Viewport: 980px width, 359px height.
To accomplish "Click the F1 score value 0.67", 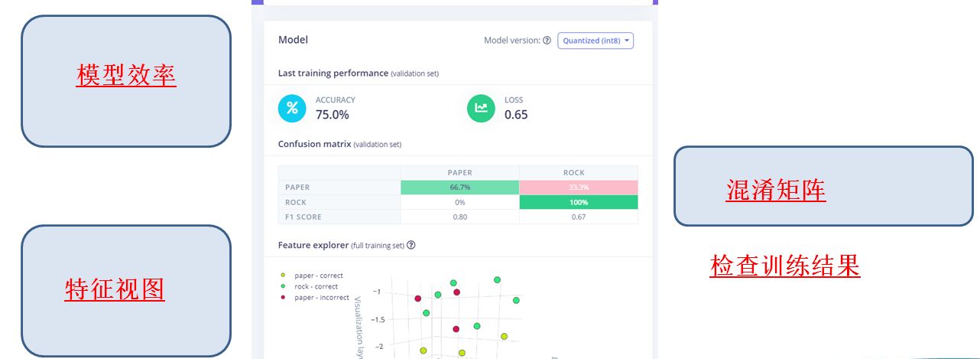I will (x=578, y=217).
